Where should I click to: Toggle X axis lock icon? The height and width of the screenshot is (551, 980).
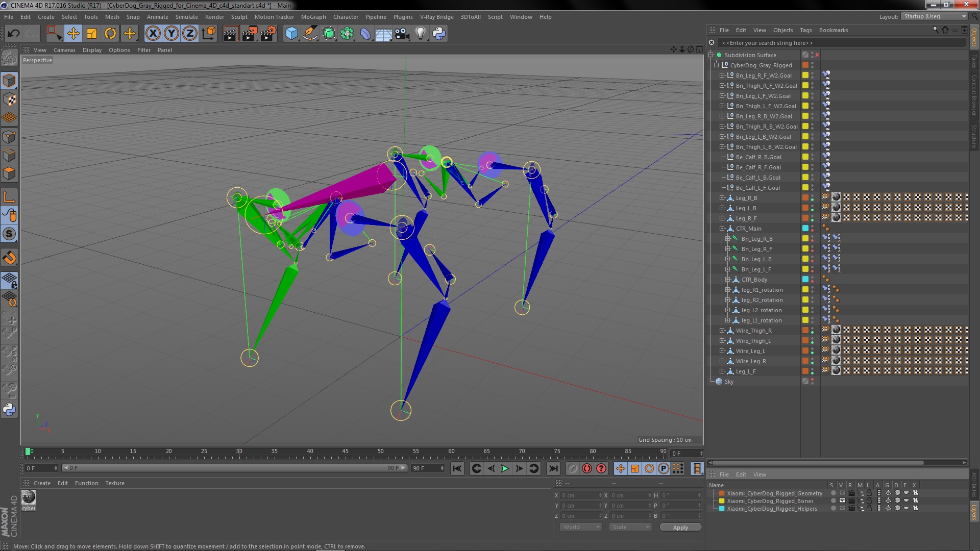click(x=153, y=34)
